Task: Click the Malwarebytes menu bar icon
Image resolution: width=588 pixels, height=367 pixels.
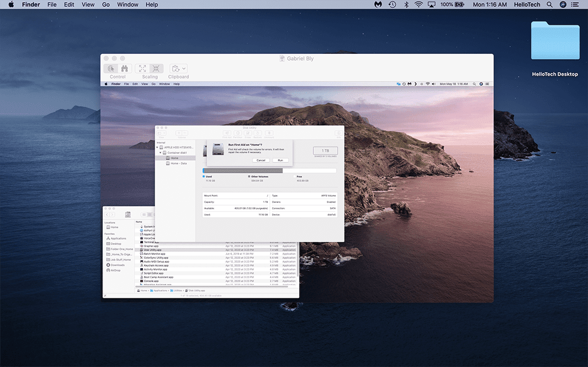Action: [378, 5]
